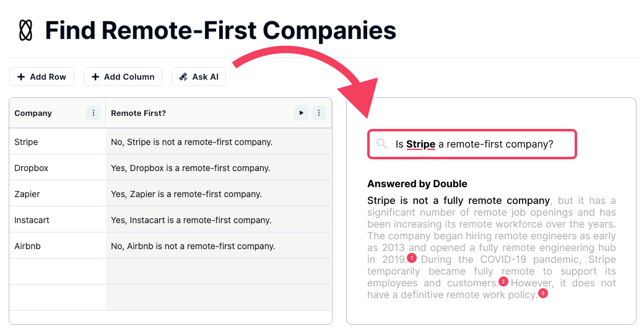The width and height of the screenshot is (644, 331).
Task: Click the Double logo icon
Action: 25,30
